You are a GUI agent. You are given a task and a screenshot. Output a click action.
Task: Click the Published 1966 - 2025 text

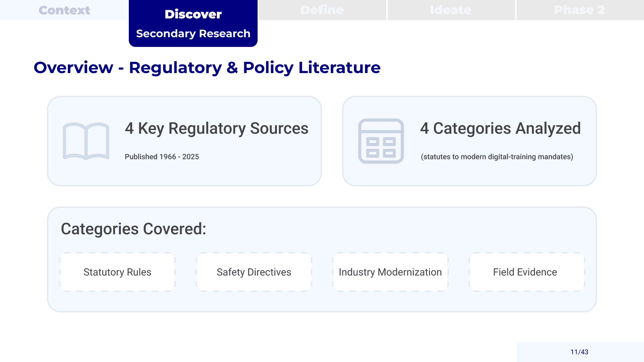coord(162,157)
